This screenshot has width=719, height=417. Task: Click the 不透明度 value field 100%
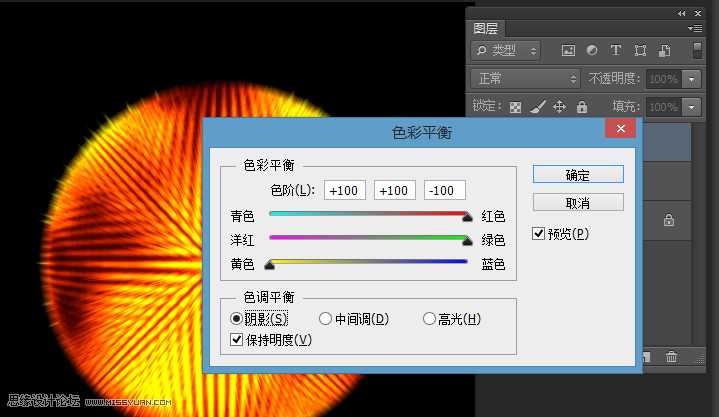click(x=663, y=79)
